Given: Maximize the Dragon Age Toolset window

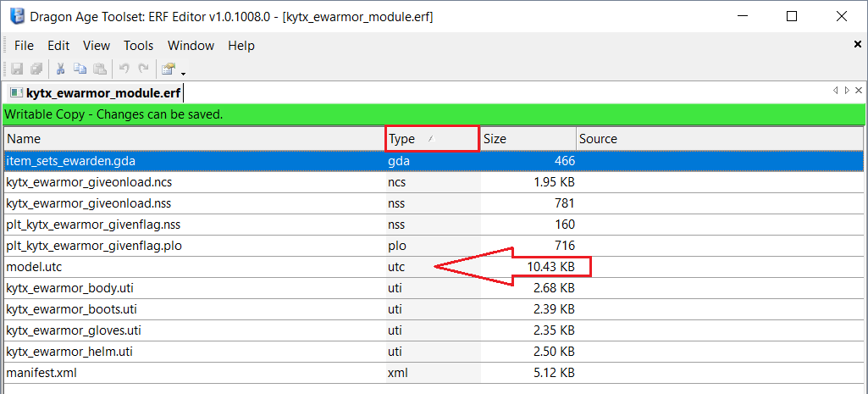Looking at the screenshot, I should (792, 16).
